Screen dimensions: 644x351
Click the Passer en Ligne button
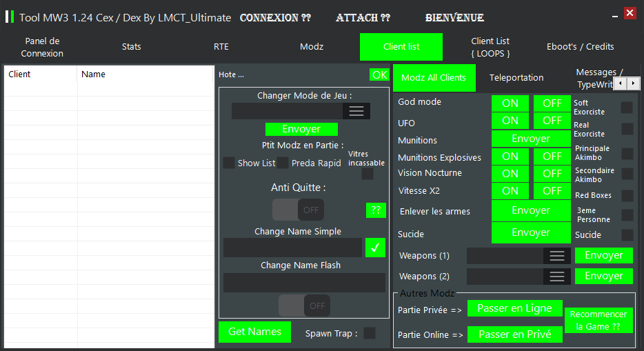tap(514, 308)
